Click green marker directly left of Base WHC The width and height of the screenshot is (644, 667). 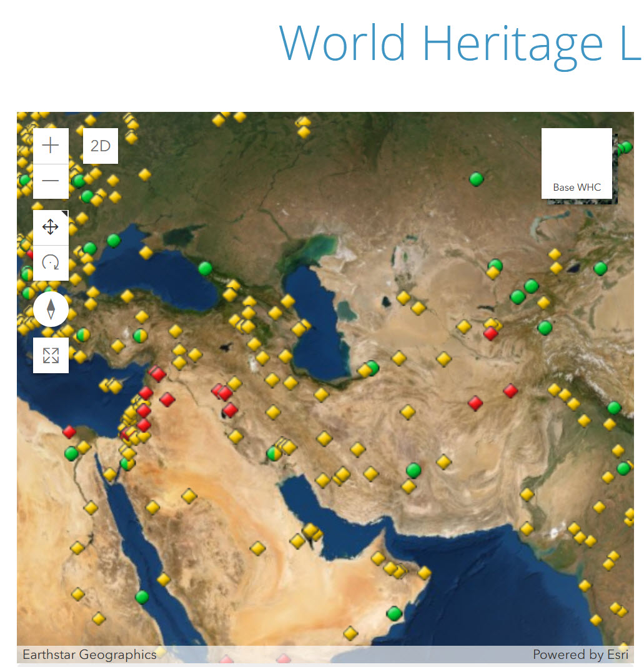tap(477, 179)
